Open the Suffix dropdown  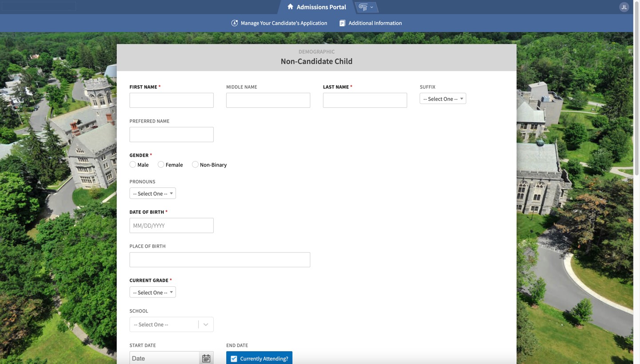pos(443,99)
